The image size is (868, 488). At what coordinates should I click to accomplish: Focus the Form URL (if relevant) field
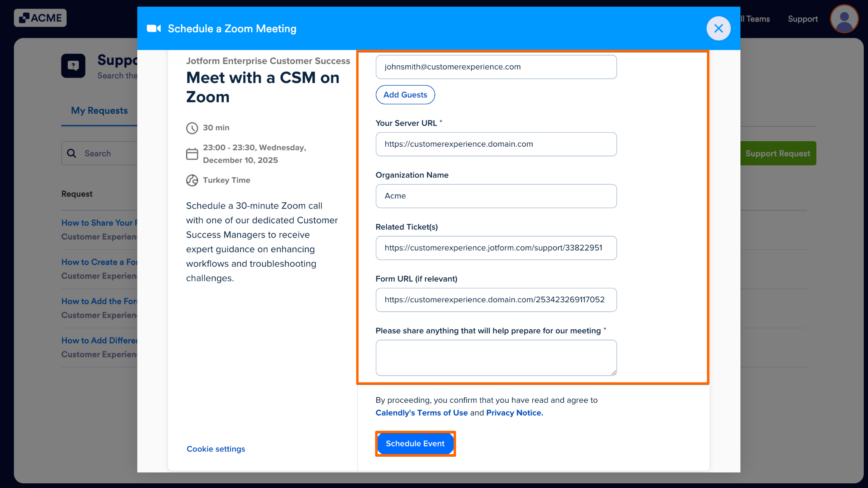click(496, 300)
